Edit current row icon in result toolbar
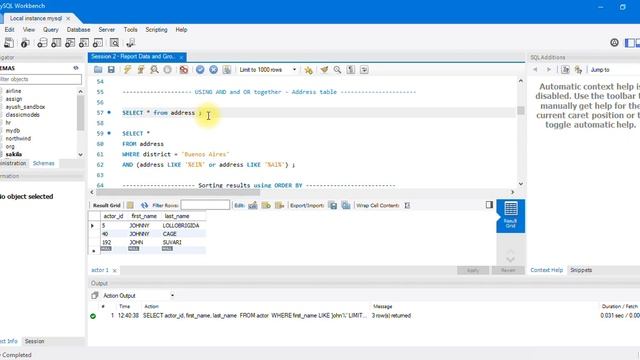Image resolution: width=640 pixels, height=360 pixels. (x=253, y=205)
